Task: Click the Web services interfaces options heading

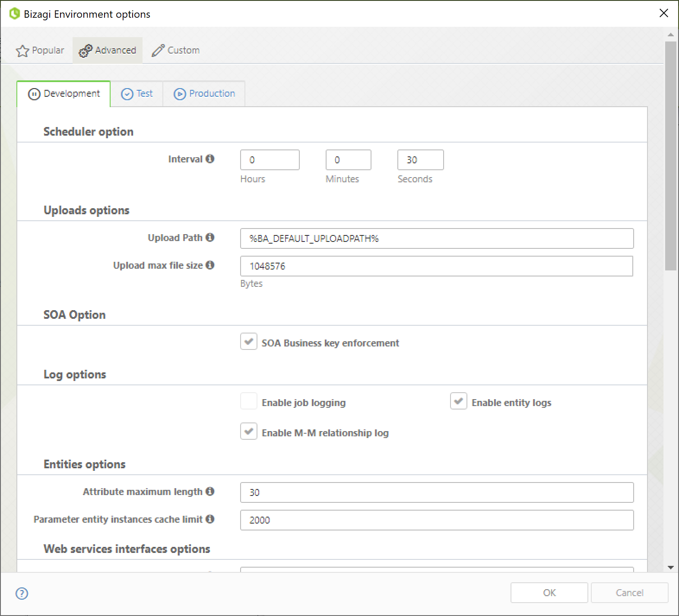Action: [x=127, y=549]
